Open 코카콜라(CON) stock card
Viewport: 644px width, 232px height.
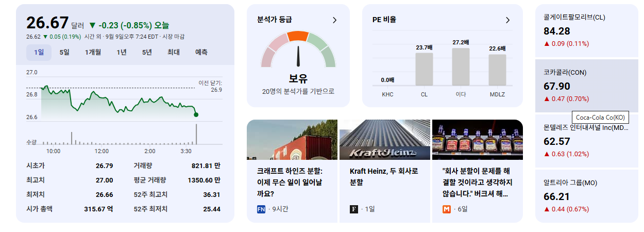[587, 86]
